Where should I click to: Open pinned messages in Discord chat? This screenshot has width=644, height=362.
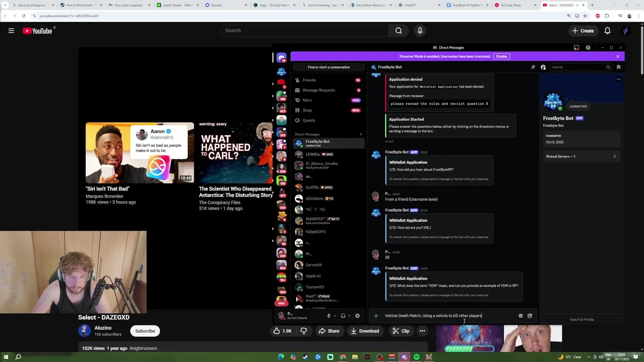point(533,67)
